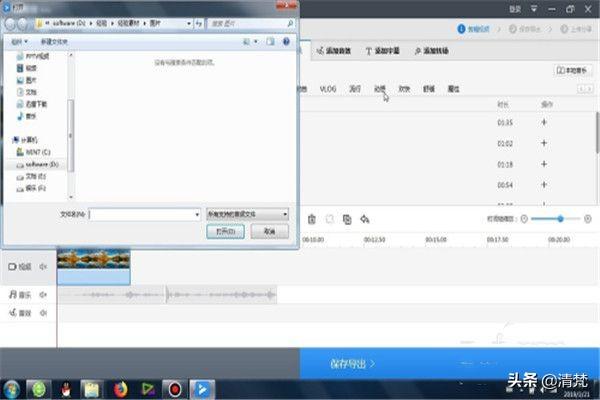Click the search magnifier in file dialog

290,23
